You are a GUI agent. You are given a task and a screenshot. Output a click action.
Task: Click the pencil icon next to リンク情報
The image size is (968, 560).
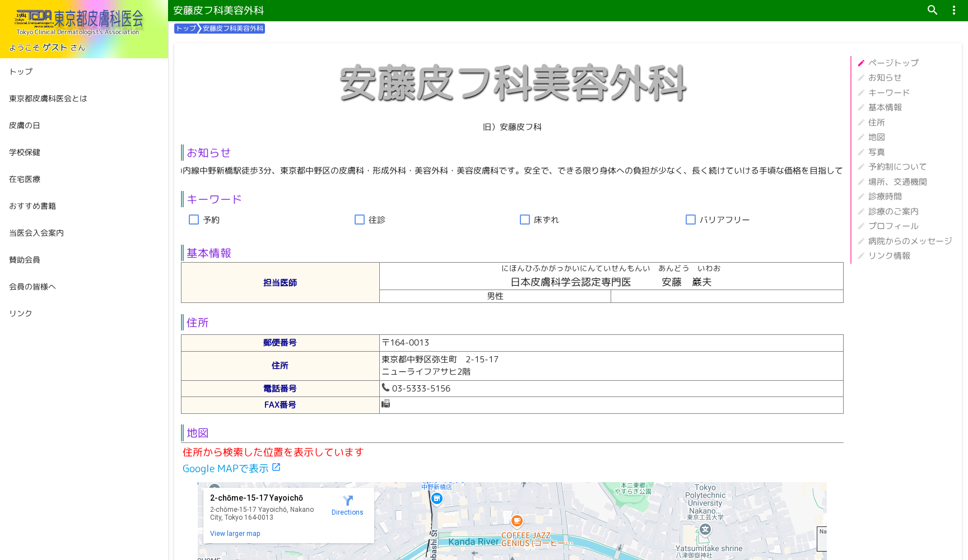860,255
